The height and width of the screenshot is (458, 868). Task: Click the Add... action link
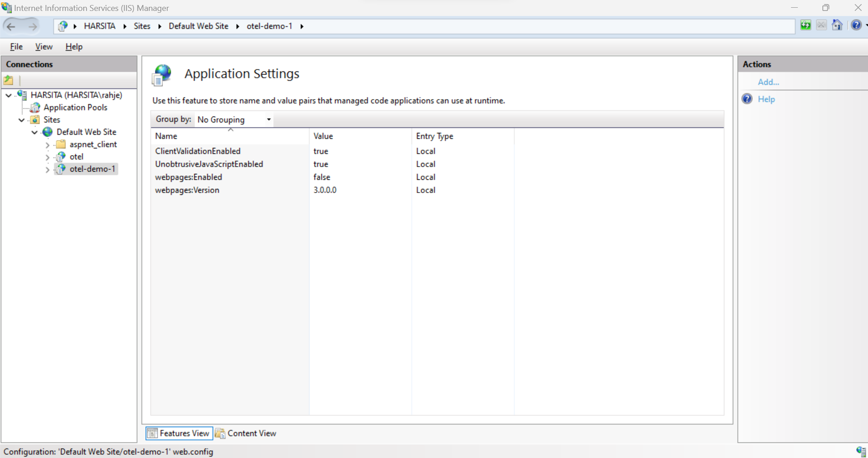[x=768, y=82]
